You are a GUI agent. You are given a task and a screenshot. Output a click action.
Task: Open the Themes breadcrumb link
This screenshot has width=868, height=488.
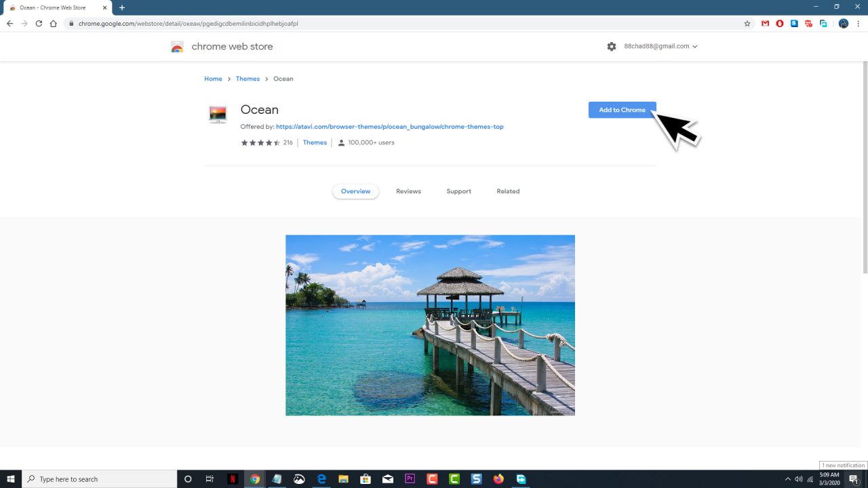click(x=248, y=79)
